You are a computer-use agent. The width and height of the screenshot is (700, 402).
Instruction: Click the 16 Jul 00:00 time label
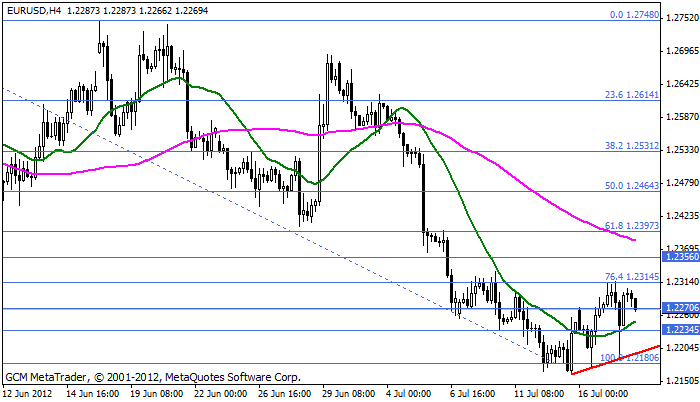603,394
